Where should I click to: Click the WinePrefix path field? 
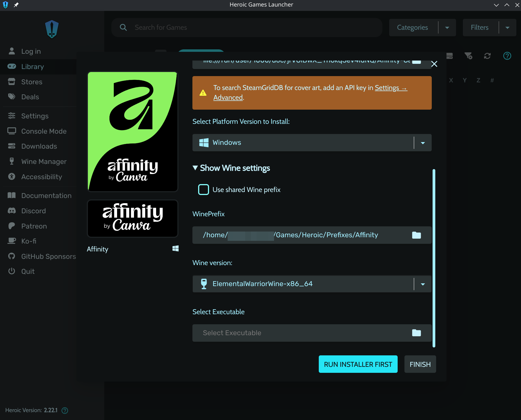[x=312, y=235]
